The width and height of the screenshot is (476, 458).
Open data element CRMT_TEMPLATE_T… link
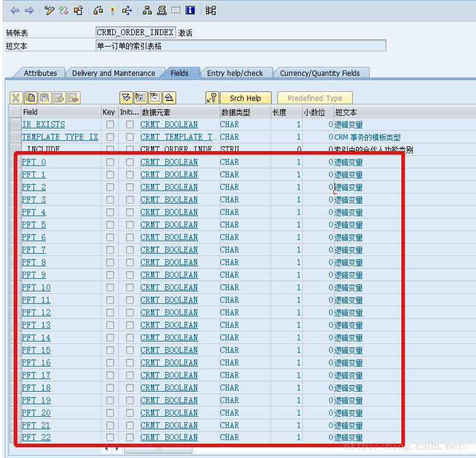[x=179, y=137]
